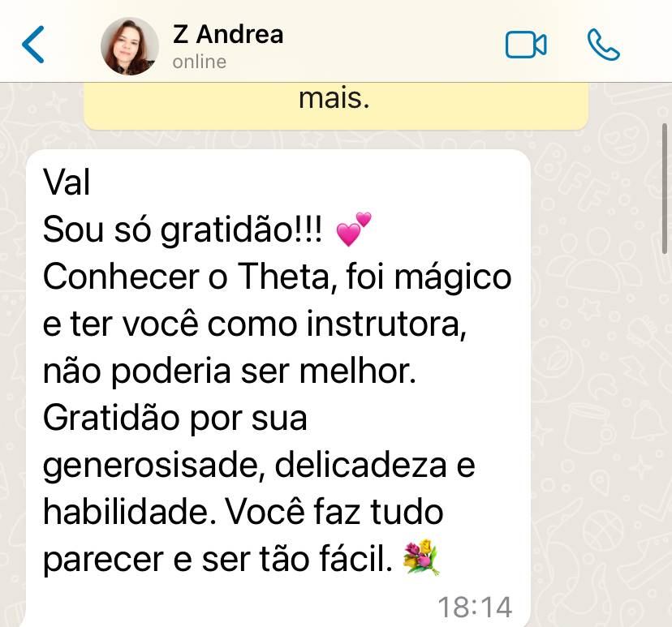Click the text Sou só gratidão!!!

183,230
